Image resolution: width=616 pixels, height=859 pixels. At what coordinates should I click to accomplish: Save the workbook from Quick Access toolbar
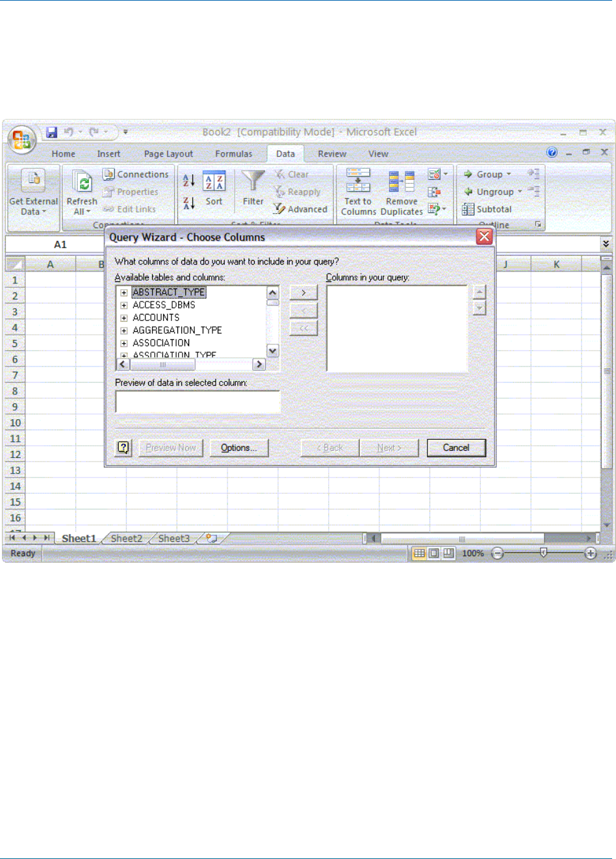(x=51, y=132)
